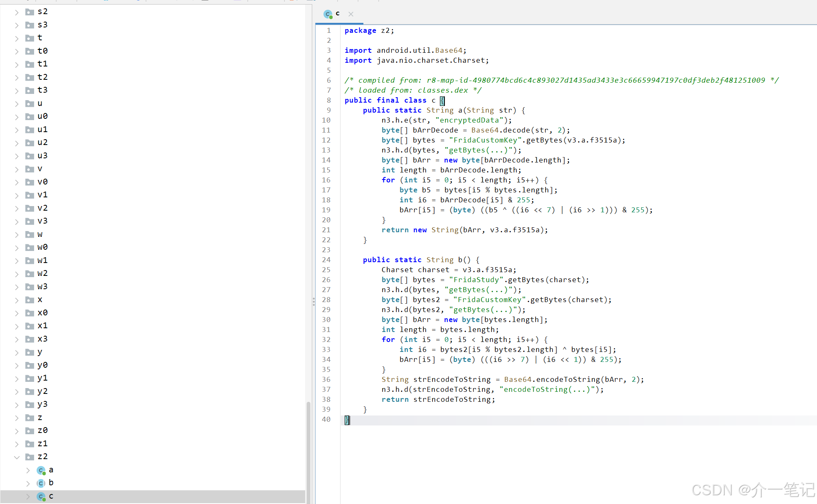Click the v3 package folder icon
Viewport: 817px width, 504px height.
click(x=30, y=221)
